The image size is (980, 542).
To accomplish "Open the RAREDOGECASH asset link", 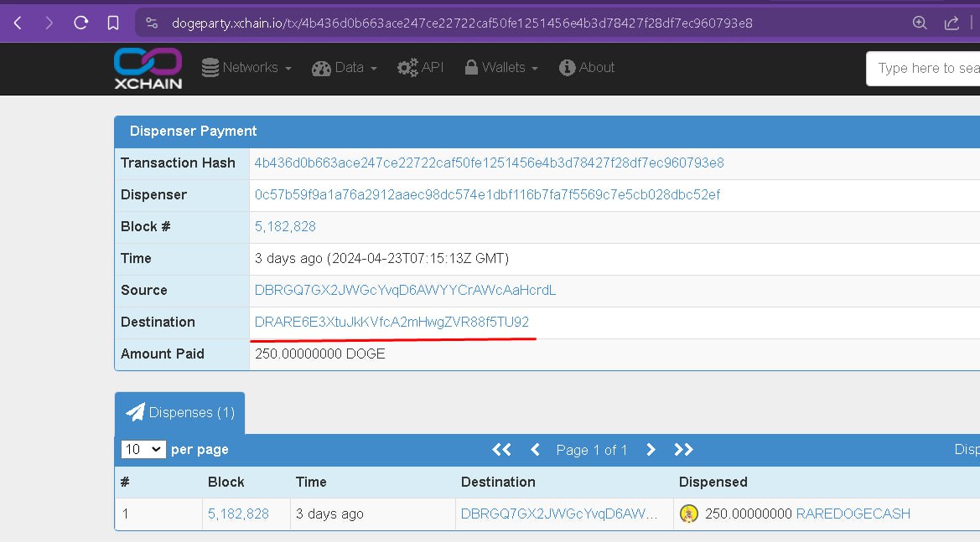I will point(853,514).
